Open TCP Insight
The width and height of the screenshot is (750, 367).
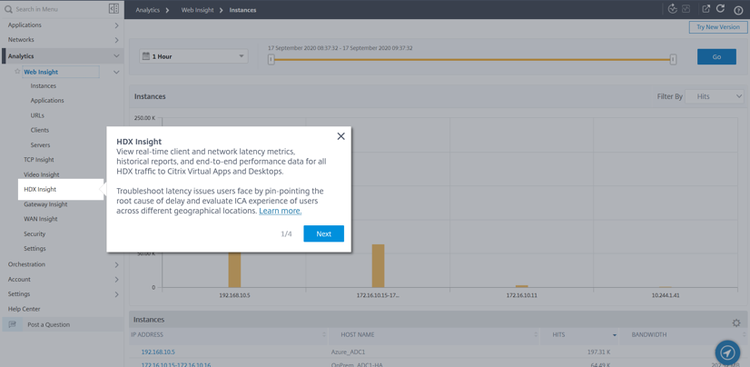click(39, 160)
